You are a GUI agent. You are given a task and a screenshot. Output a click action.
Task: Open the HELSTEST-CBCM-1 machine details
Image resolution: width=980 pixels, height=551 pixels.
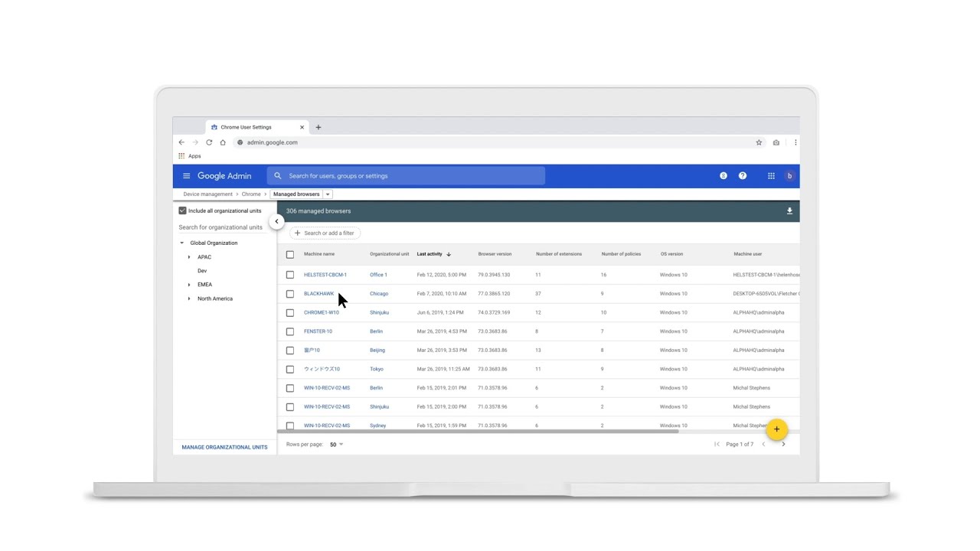(325, 275)
